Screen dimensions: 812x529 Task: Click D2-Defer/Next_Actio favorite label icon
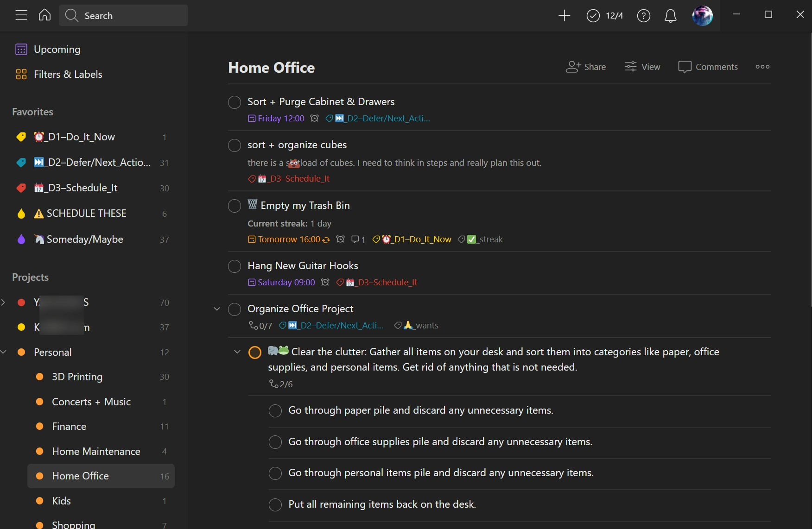[x=21, y=163]
